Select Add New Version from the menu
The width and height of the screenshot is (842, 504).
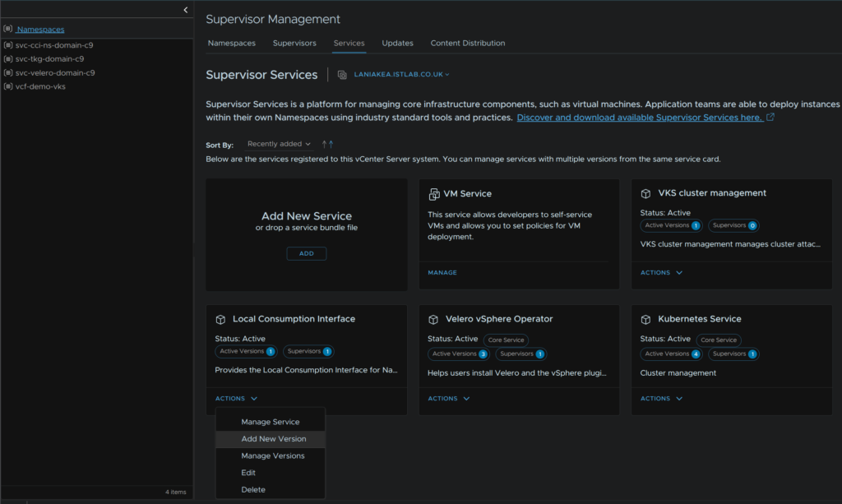tap(273, 439)
